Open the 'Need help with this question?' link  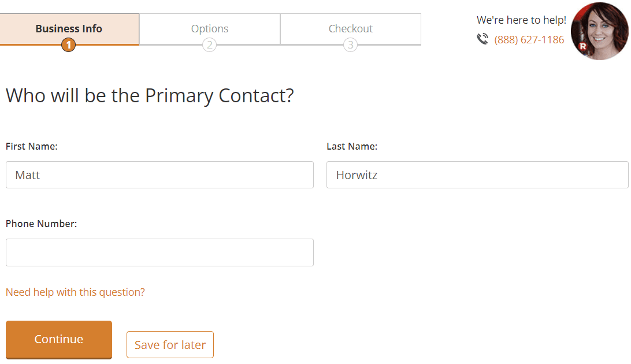point(75,292)
